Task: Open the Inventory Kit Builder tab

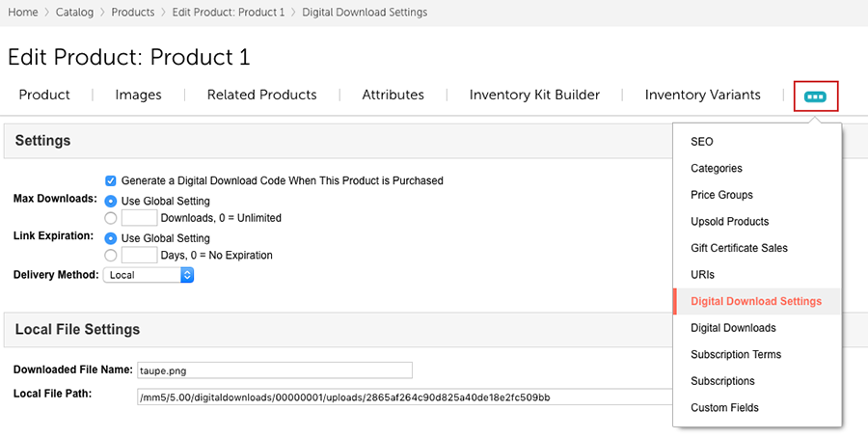Action: (x=534, y=95)
